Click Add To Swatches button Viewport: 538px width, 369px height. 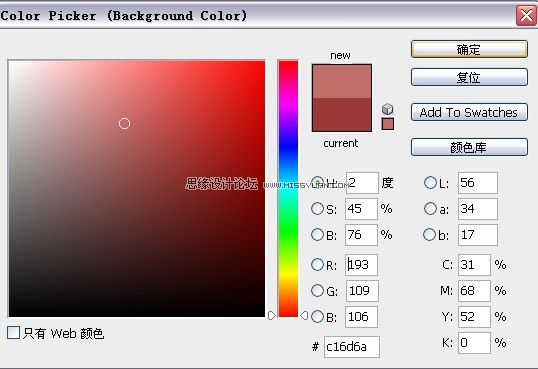coord(469,112)
